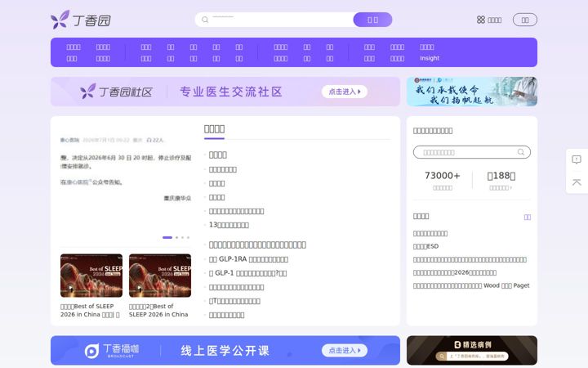
Task: Click inside the top search input field
Action: pos(281,20)
